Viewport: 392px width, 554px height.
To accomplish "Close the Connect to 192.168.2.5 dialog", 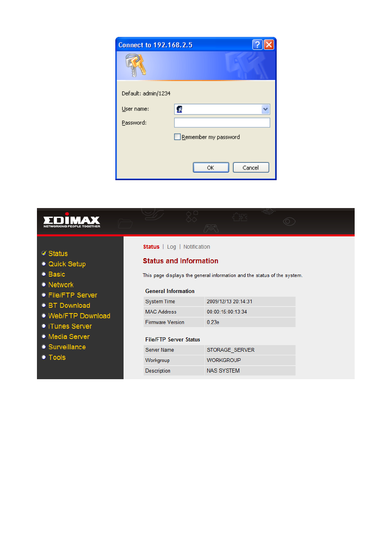I will click(x=269, y=45).
